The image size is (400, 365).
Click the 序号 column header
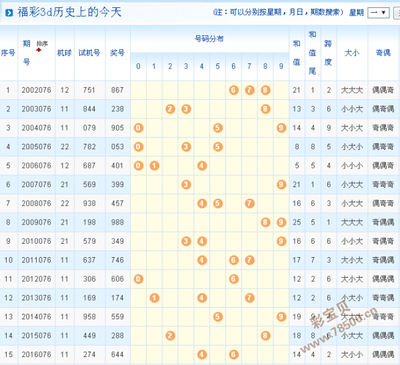click(8, 53)
